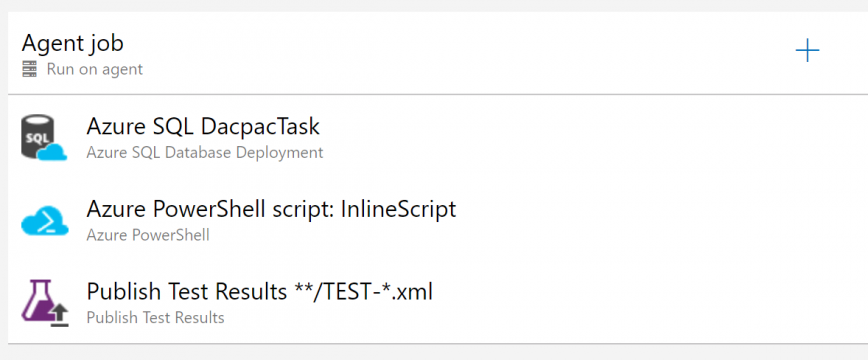
Task: Select the Agent job header
Action: [x=438, y=53]
